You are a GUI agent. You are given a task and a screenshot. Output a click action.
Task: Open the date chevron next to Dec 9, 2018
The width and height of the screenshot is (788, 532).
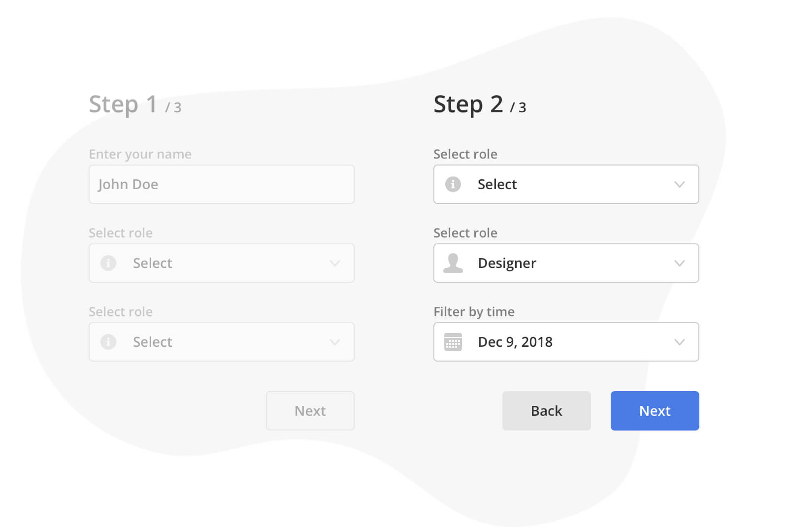tap(680, 342)
